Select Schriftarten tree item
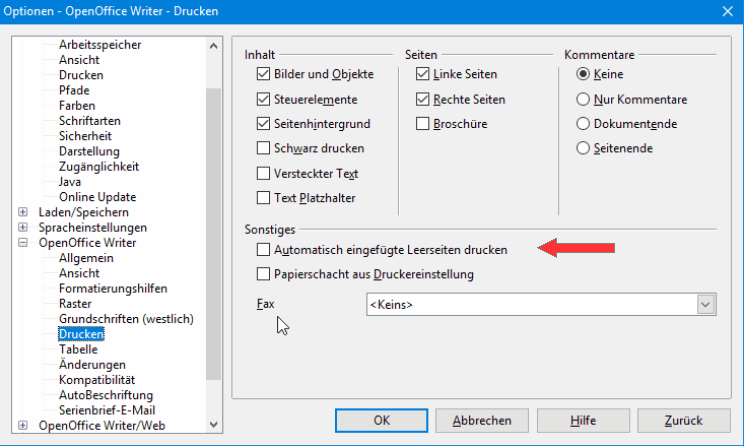744x447 pixels. pyautogui.click(x=90, y=121)
